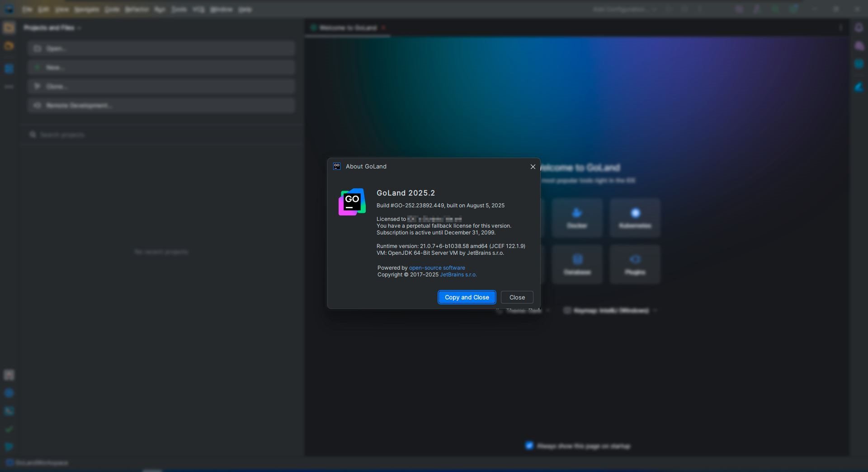Click green checkmark icon in left sidebar
This screenshot has width=868, height=472.
click(x=9, y=429)
